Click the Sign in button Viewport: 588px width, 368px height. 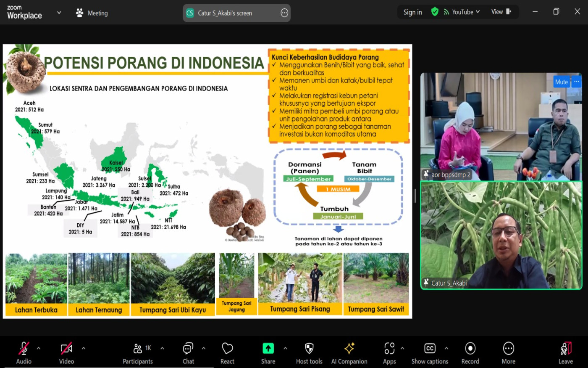click(412, 12)
